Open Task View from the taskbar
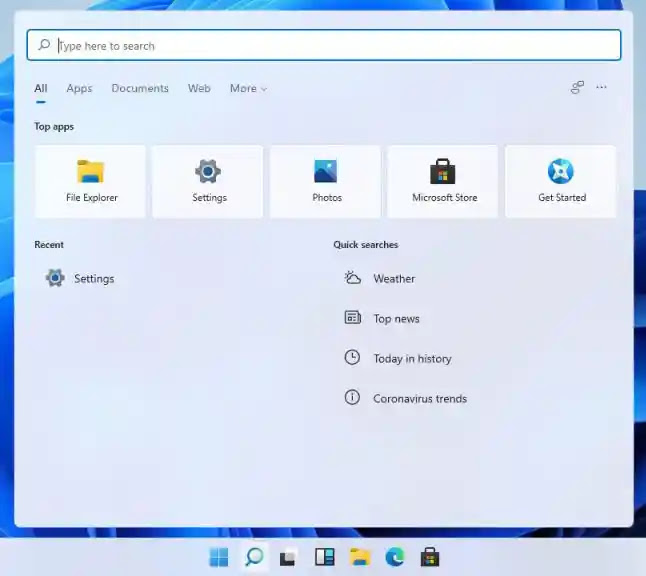 pyautogui.click(x=288, y=557)
